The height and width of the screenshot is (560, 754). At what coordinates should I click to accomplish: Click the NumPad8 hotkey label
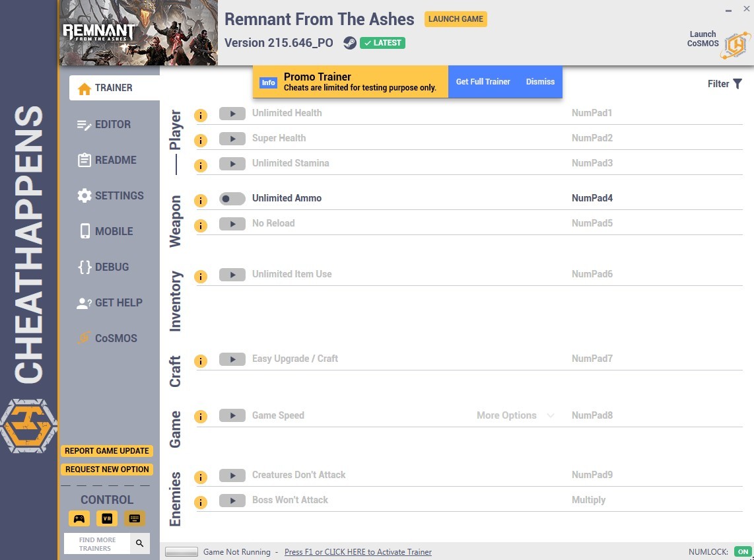[592, 415]
